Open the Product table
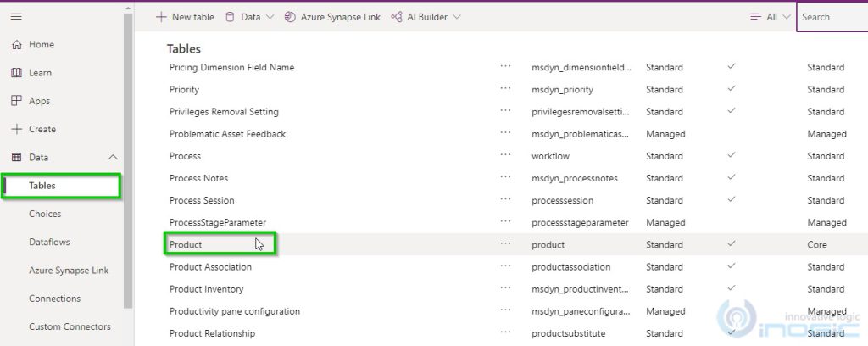The height and width of the screenshot is (346, 868). pos(186,244)
